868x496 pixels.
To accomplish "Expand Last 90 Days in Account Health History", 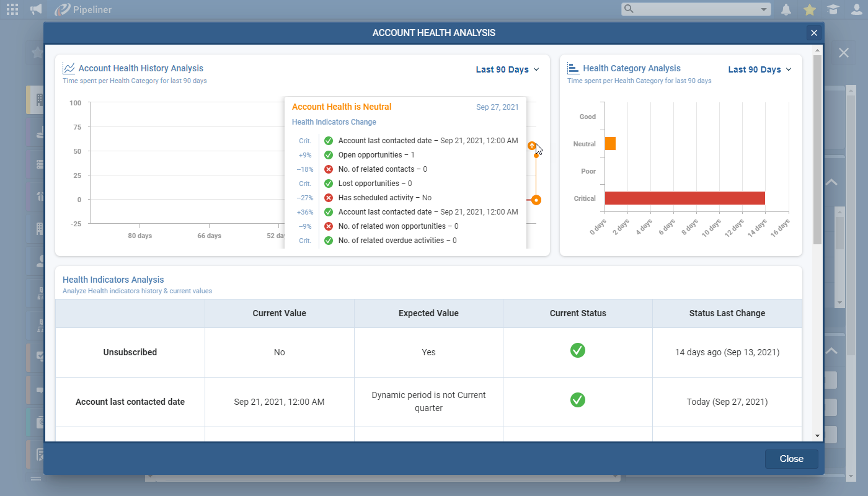I will point(507,69).
